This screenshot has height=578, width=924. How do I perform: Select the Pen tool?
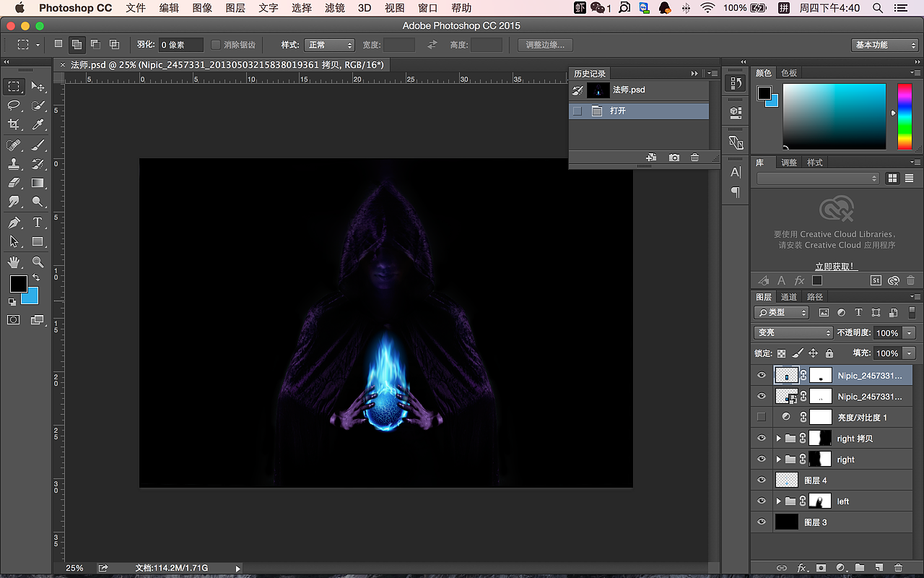14,223
